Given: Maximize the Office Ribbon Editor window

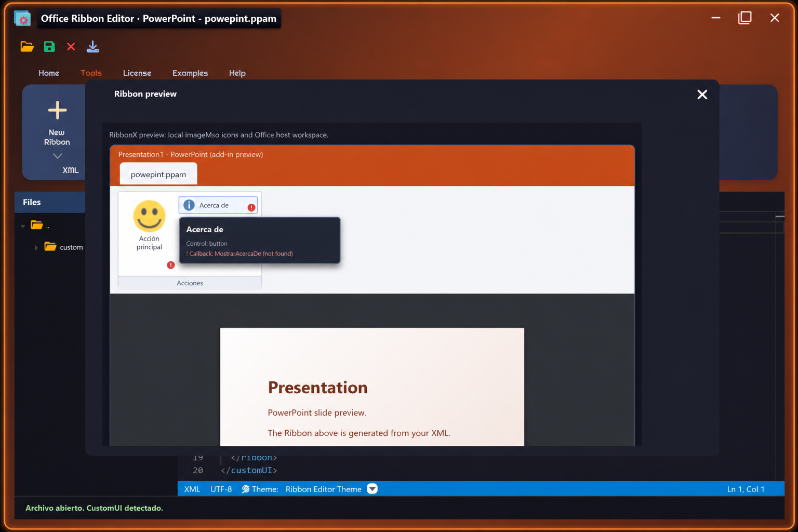Looking at the screenshot, I should pyautogui.click(x=745, y=18).
